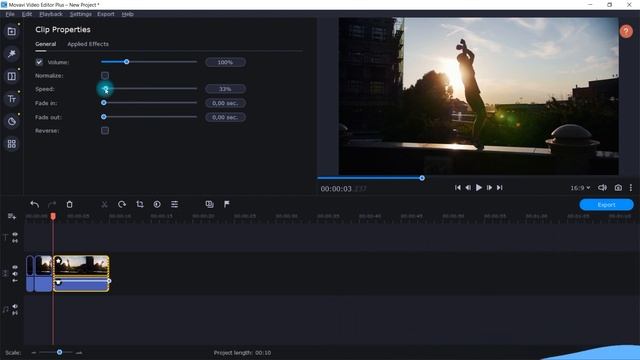Delete the selected clip with trash icon
Viewport: 640px width, 360px height.
(x=69, y=204)
